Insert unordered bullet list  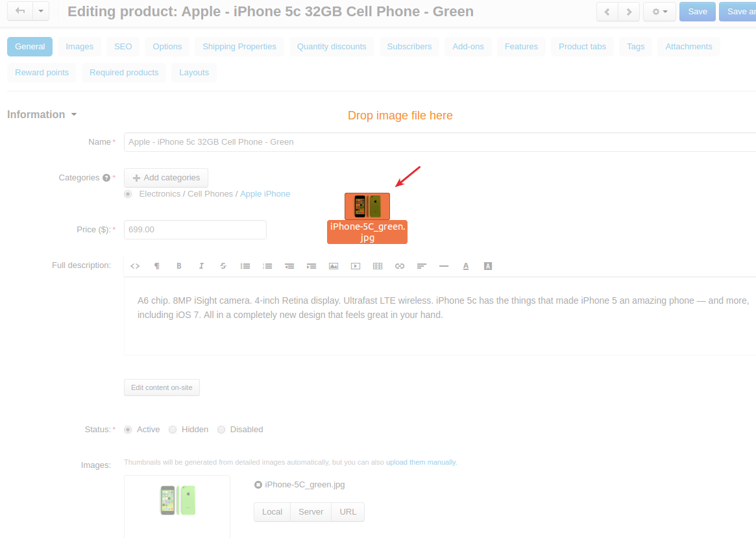point(245,266)
